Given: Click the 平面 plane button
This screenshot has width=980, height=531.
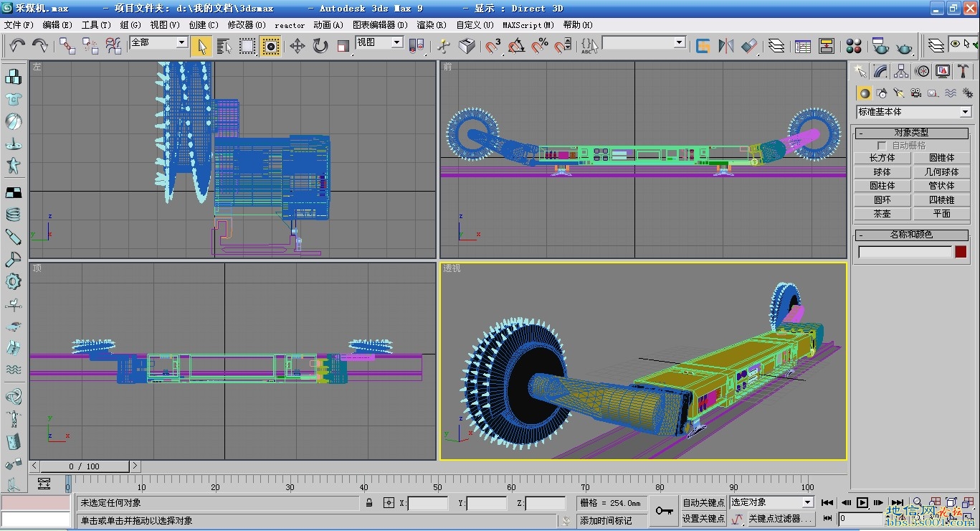Looking at the screenshot, I should (941, 214).
